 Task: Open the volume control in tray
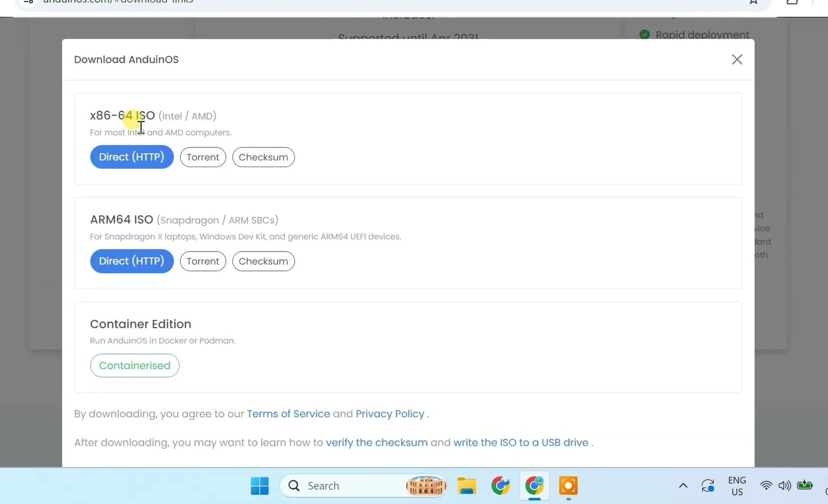click(785, 485)
